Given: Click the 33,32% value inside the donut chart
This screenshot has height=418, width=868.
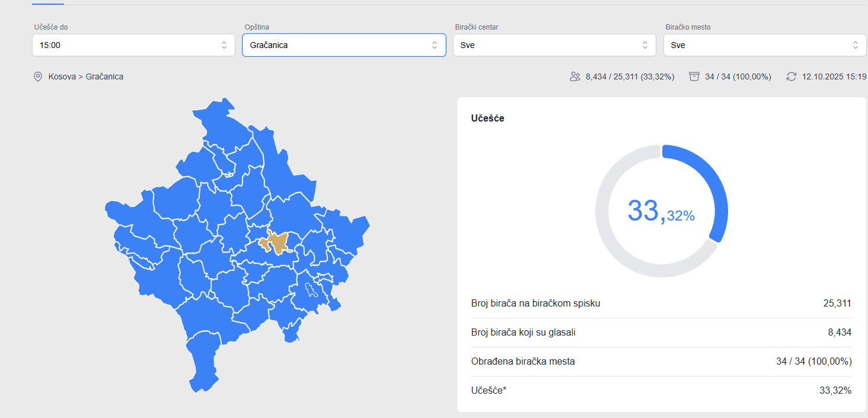Looking at the screenshot, I should pyautogui.click(x=660, y=211).
